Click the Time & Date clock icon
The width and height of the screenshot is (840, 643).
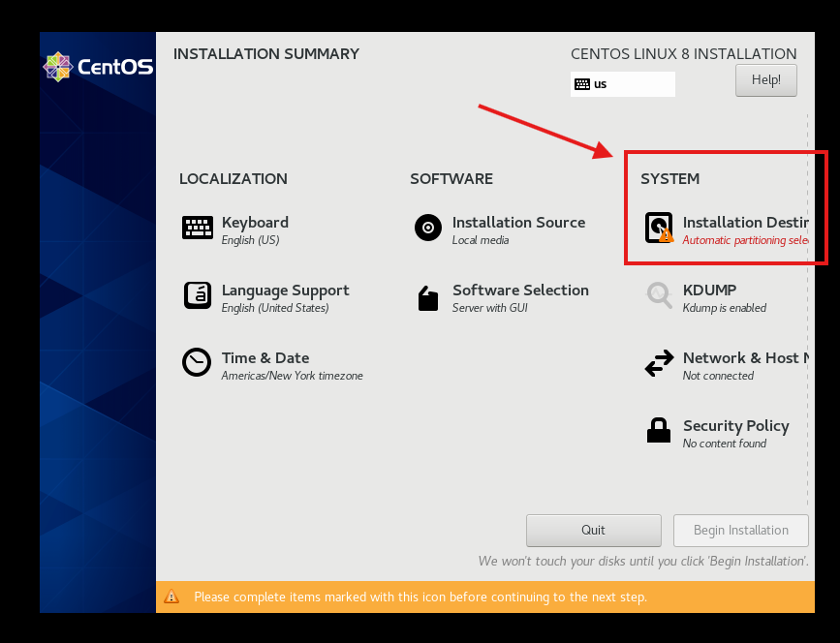point(197,362)
